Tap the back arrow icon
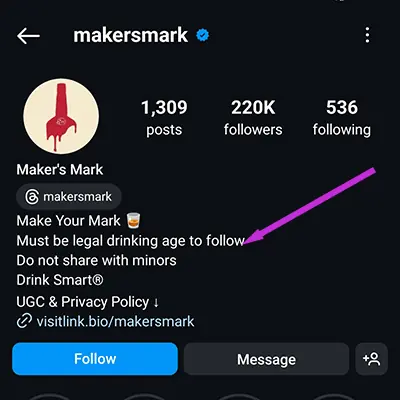This screenshot has height=400, width=400. click(28, 36)
